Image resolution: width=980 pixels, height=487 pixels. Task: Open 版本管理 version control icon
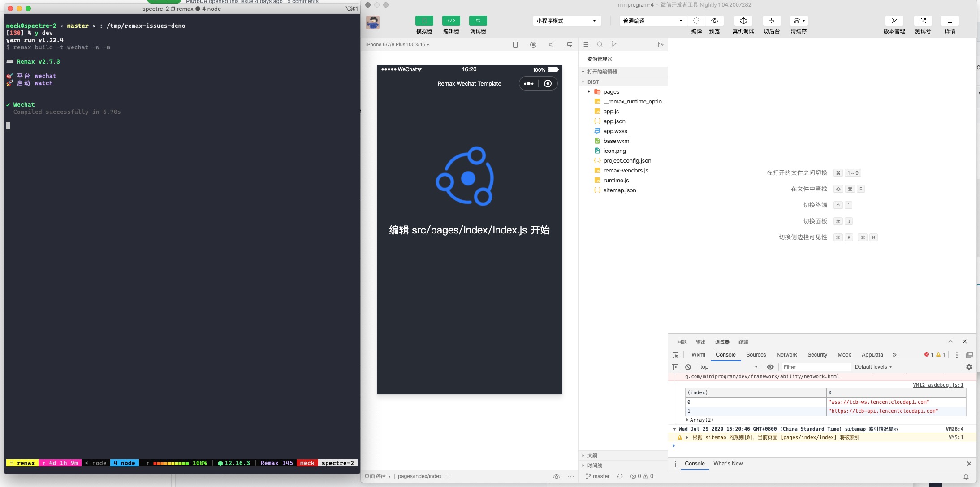(894, 21)
